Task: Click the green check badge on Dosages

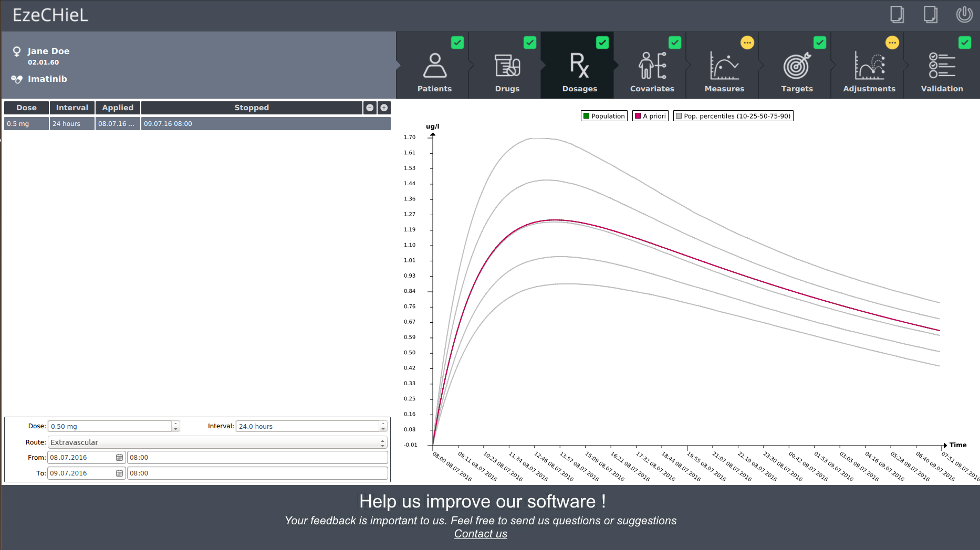Action: point(602,43)
